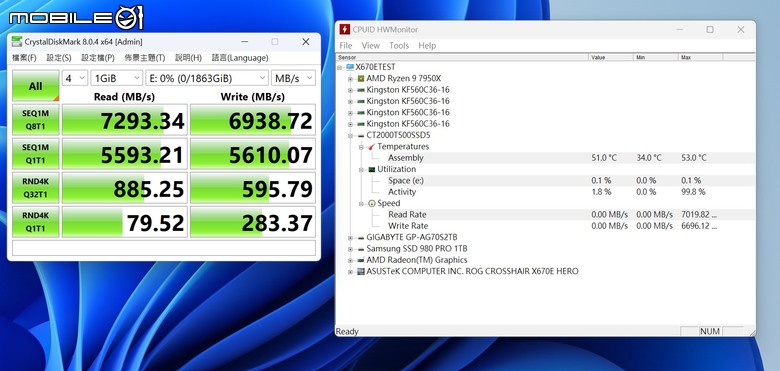Click the ASUSTeK motherboard icon
The height and width of the screenshot is (371, 780).
coord(361,272)
